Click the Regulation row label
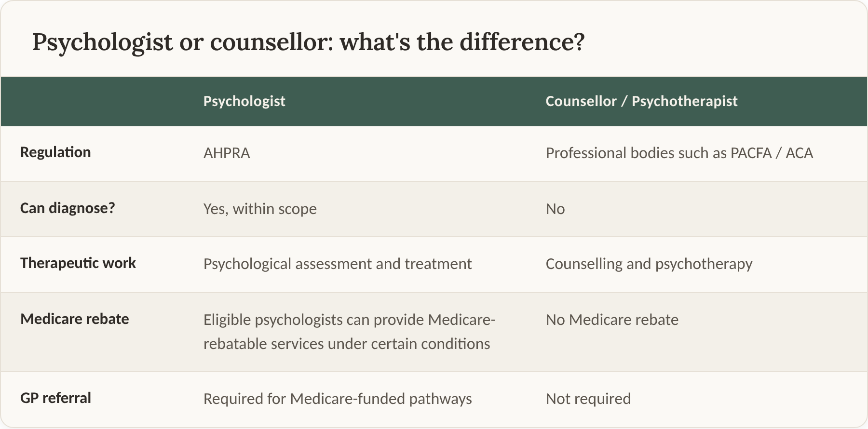Screen dimensions: 868x429 point(55,152)
